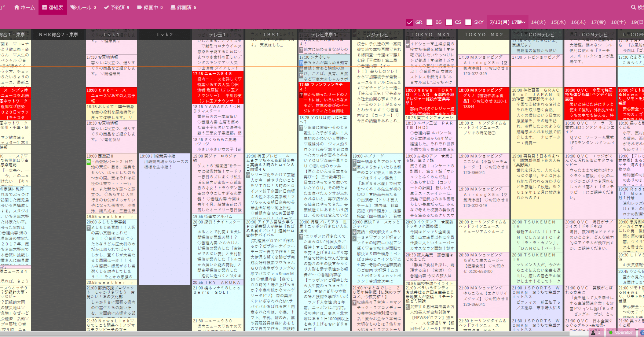Enable the BS channel checkbox
This screenshot has width=644, height=337.
click(429, 22)
